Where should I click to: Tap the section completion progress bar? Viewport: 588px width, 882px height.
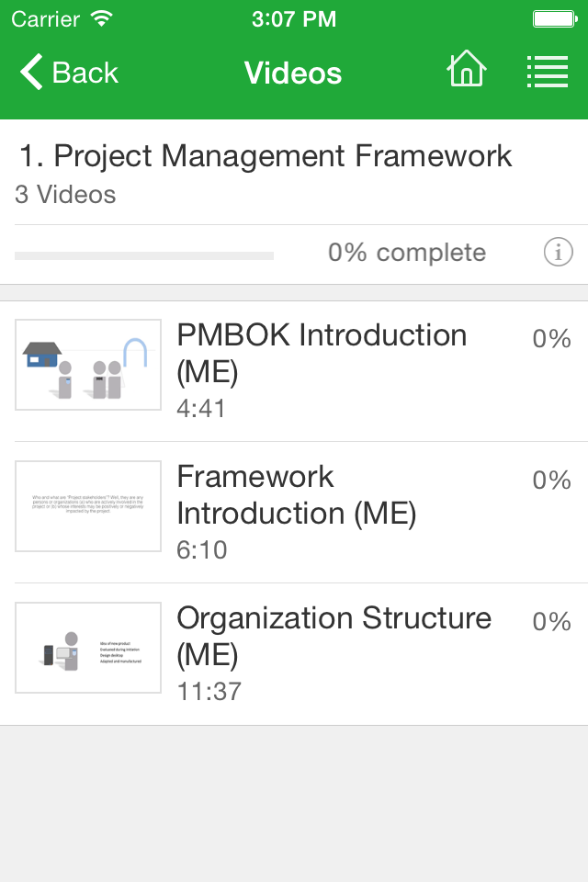coord(144,256)
